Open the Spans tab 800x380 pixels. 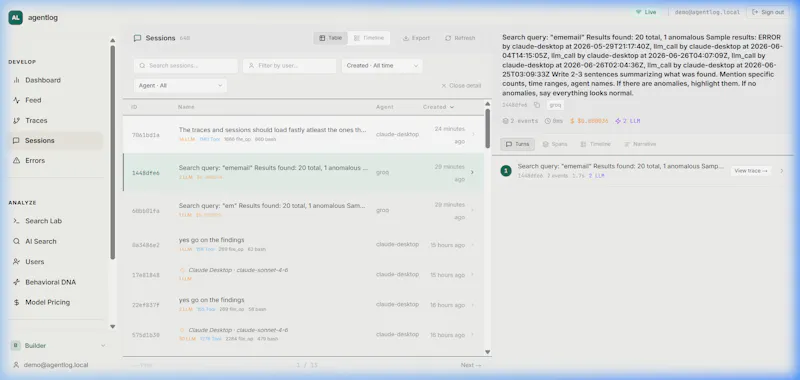point(555,144)
